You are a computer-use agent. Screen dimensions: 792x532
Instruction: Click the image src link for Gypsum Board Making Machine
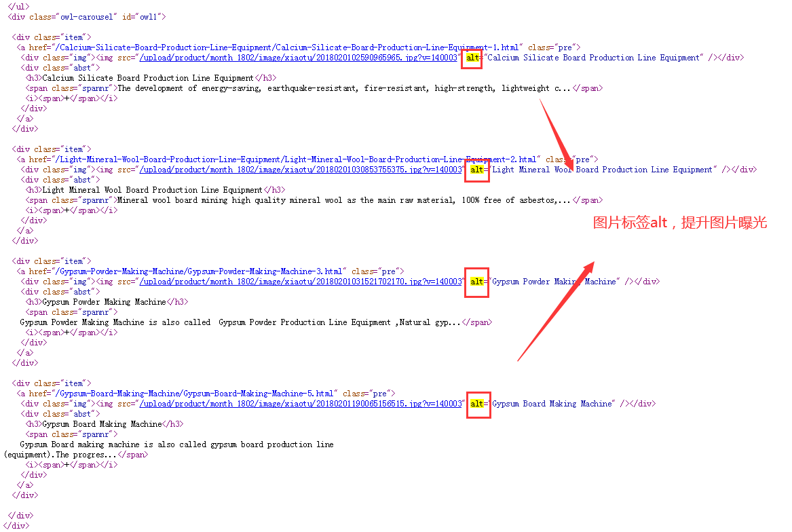point(300,404)
